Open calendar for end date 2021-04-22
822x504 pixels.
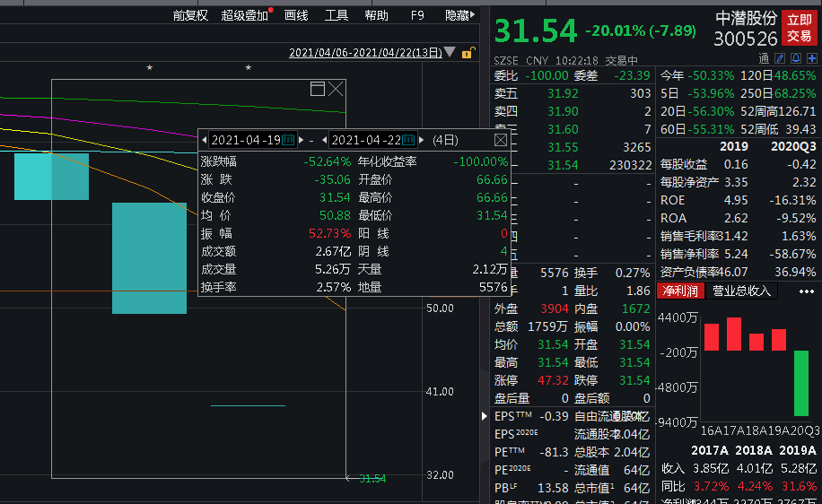point(409,140)
